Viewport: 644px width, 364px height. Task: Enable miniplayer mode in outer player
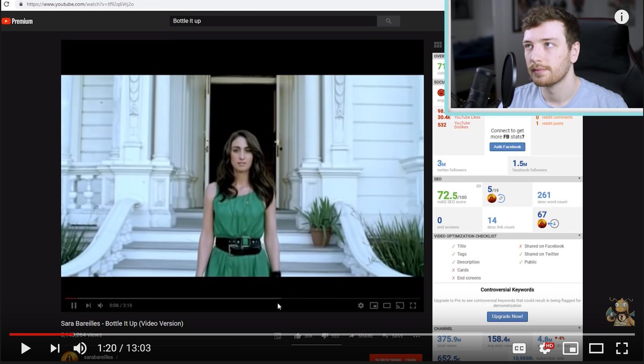(570, 348)
